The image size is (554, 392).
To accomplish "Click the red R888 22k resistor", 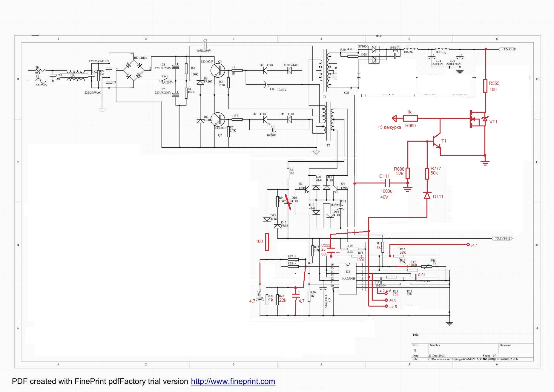I will click(408, 173).
